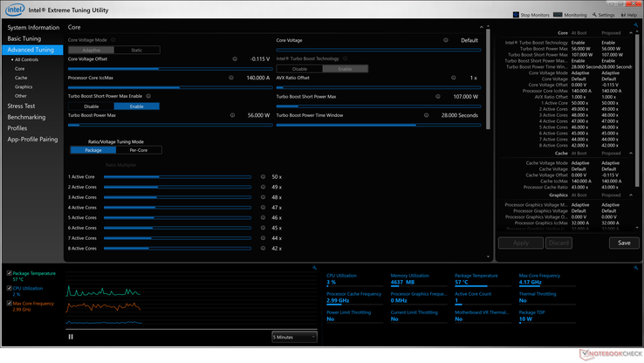
Task: Click the Save button
Action: click(624, 243)
